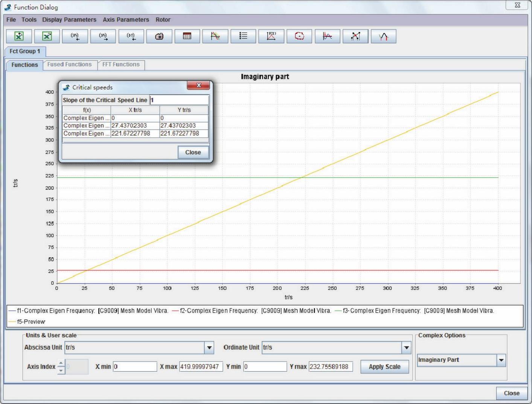Click the F(X) function plot icon
This screenshot has height=404, width=532.
pyautogui.click(x=271, y=36)
